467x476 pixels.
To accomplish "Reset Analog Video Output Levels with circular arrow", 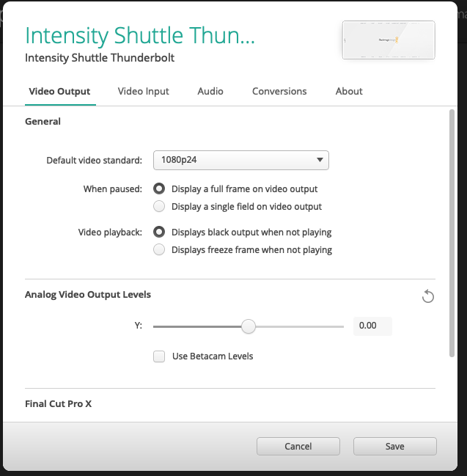I will [x=428, y=296].
